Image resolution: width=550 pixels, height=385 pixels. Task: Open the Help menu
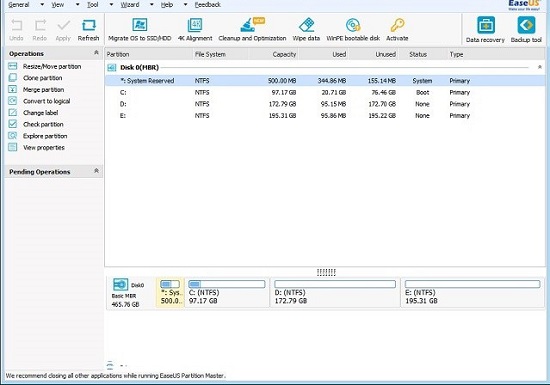pos(167,5)
